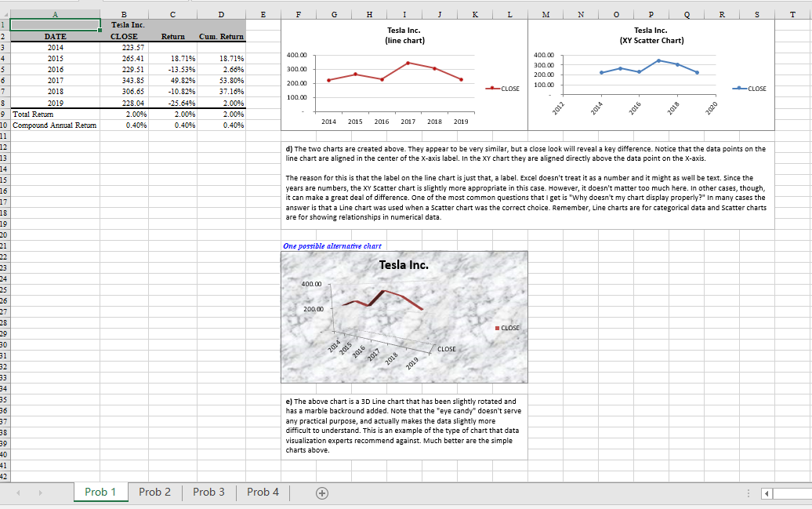Select the text box starting with 'e)'

click(404, 426)
